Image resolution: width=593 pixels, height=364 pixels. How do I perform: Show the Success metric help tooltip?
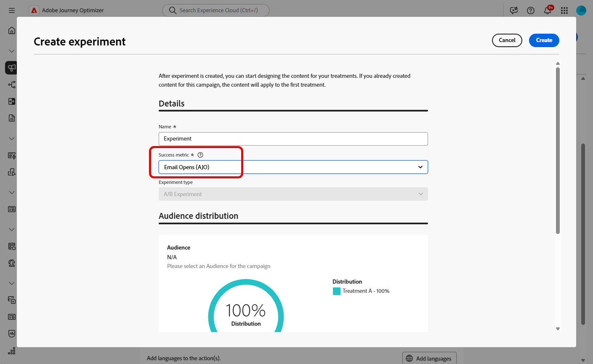[x=200, y=155]
